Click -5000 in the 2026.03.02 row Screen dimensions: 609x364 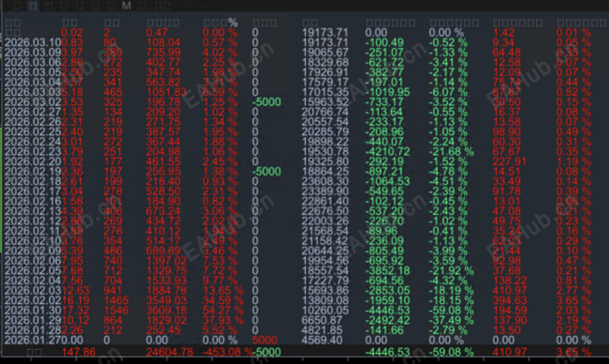tap(266, 102)
